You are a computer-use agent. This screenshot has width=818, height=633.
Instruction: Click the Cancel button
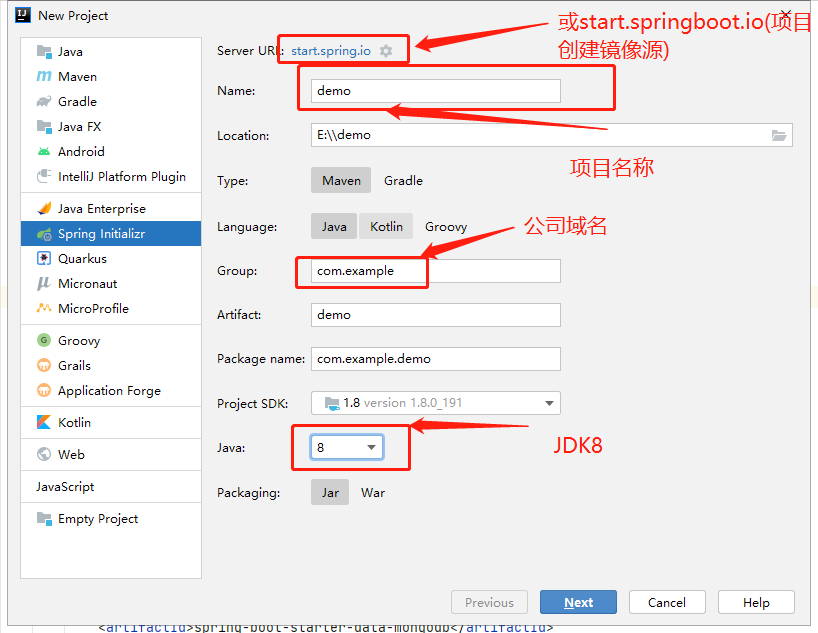point(667,602)
